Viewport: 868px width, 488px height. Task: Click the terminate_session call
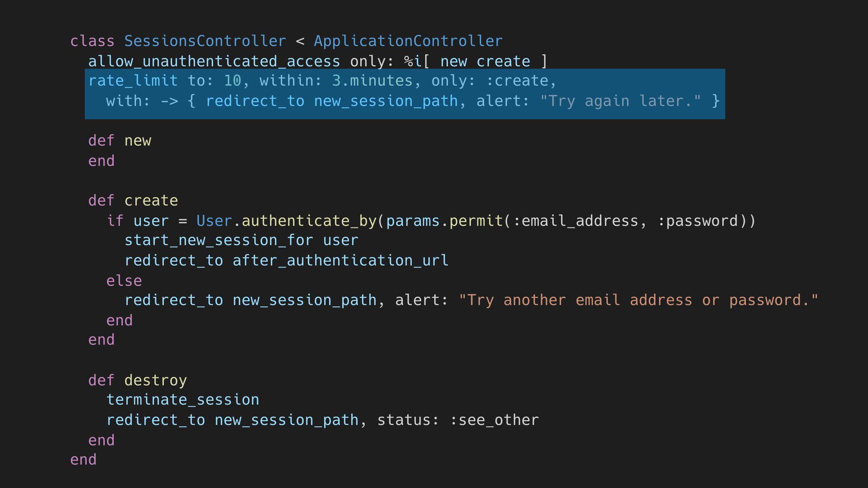click(x=183, y=400)
